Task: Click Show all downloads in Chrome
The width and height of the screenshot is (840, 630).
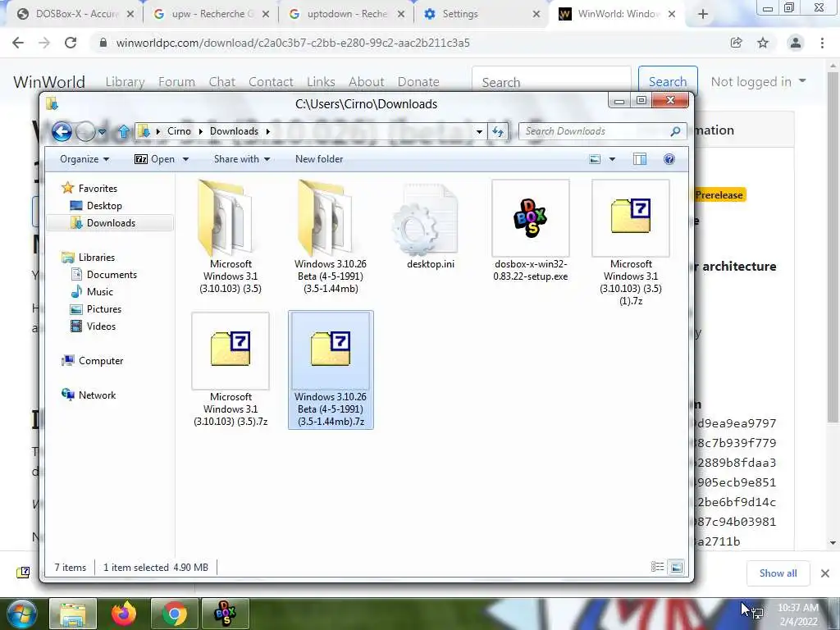Action: (778, 573)
